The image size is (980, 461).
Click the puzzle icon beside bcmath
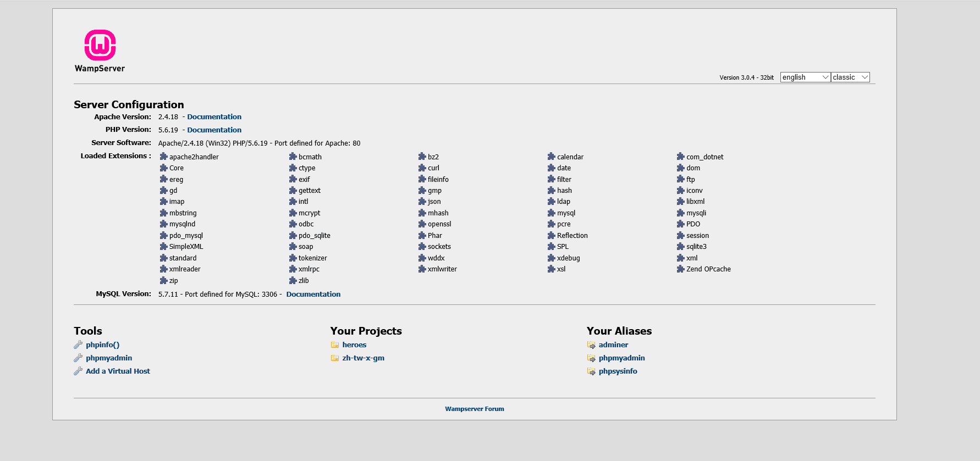click(293, 157)
